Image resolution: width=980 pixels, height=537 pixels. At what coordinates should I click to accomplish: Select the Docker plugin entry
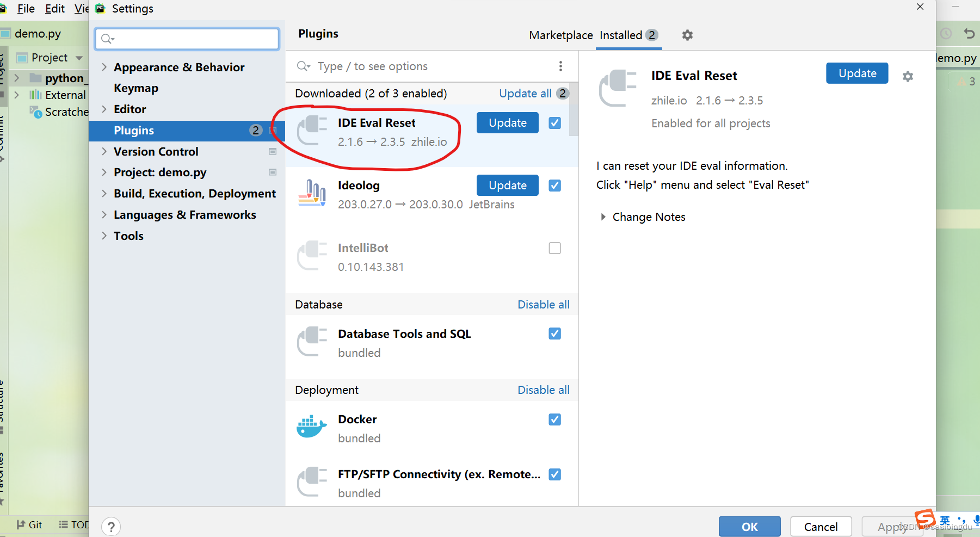click(432, 429)
